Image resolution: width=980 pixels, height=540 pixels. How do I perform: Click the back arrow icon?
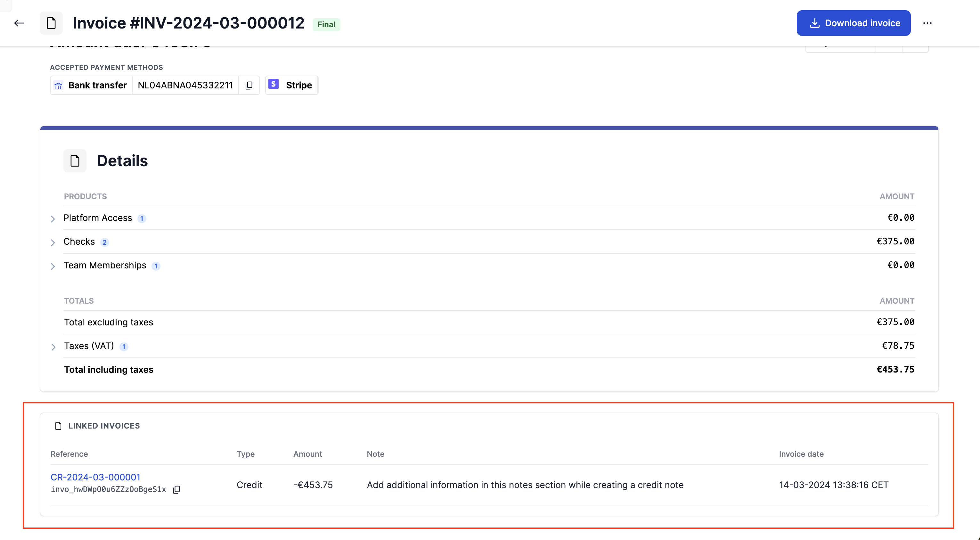pyautogui.click(x=19, y=23)
